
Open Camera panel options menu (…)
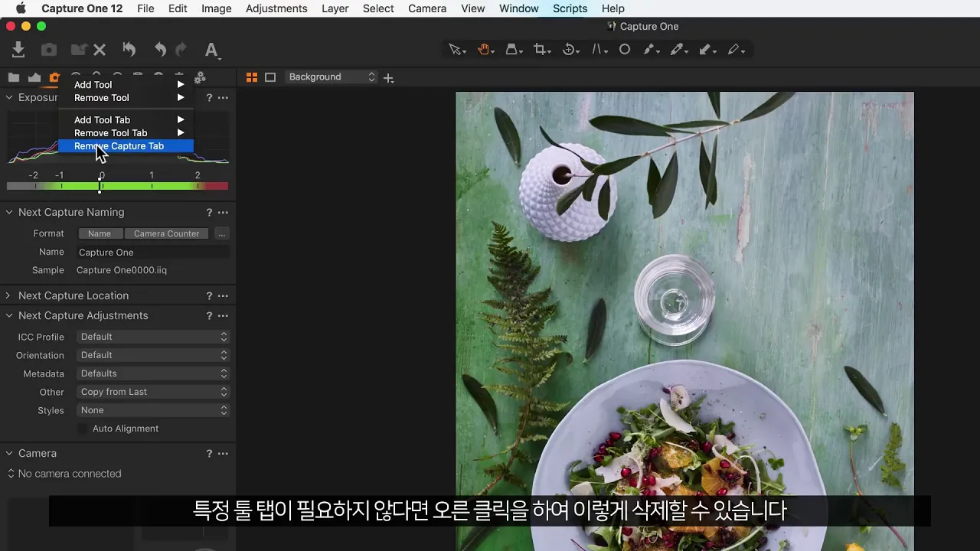click(x=223, y=454)
